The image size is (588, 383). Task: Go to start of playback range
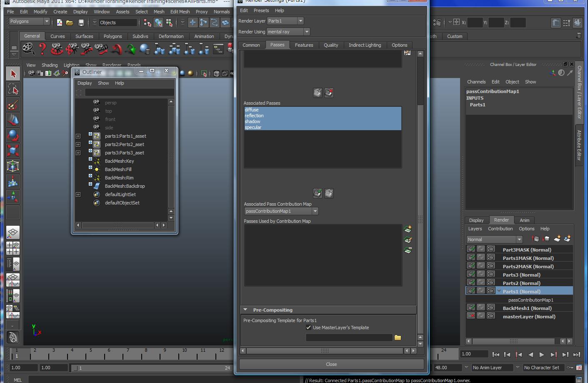coord(495,355)
